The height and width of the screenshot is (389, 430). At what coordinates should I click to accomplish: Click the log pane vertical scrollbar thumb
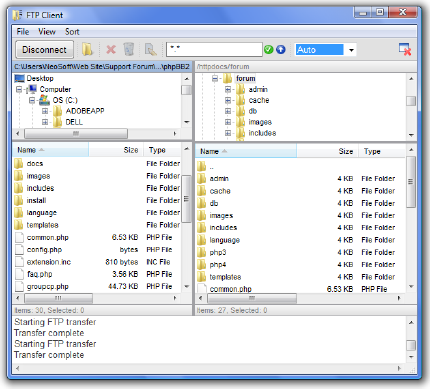(x=411, y=345)
